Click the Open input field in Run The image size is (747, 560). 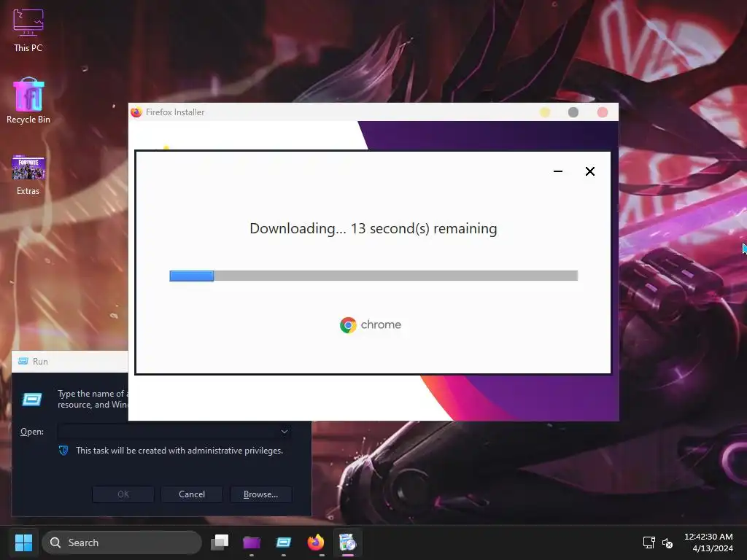(x=174, y=432)
